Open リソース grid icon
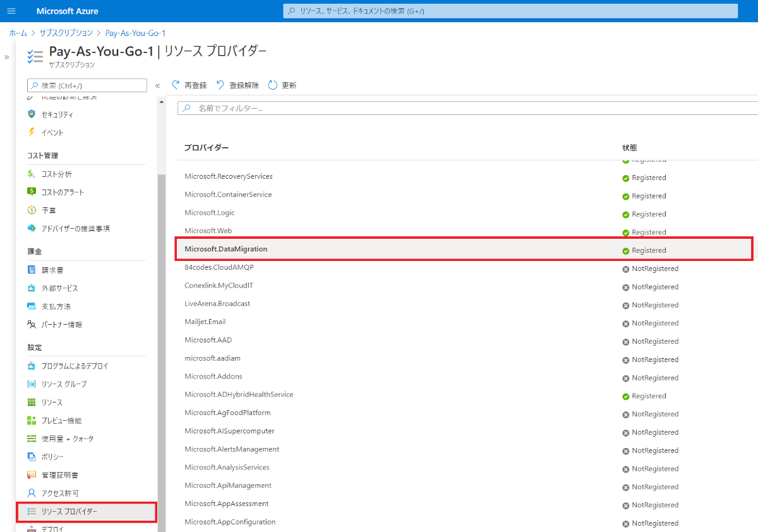The width and height of the screenshot is (758, 532). (32, 402)
